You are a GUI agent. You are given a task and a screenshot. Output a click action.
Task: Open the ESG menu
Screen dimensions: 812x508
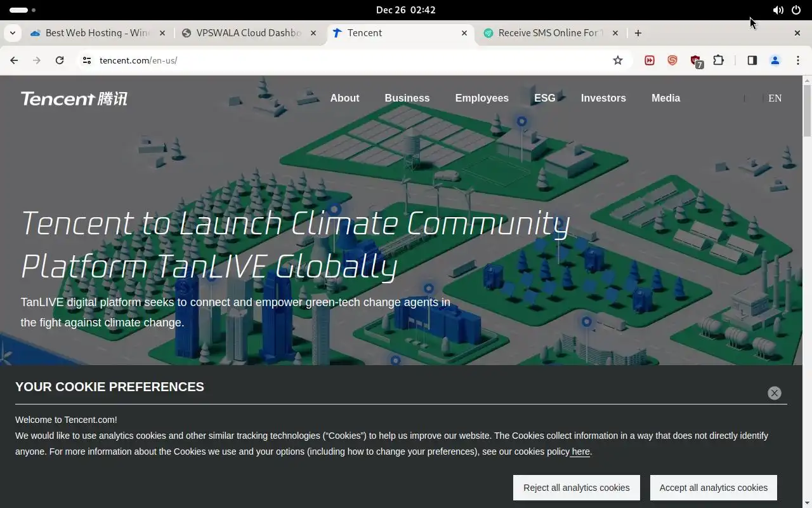(x=545, y=98)
